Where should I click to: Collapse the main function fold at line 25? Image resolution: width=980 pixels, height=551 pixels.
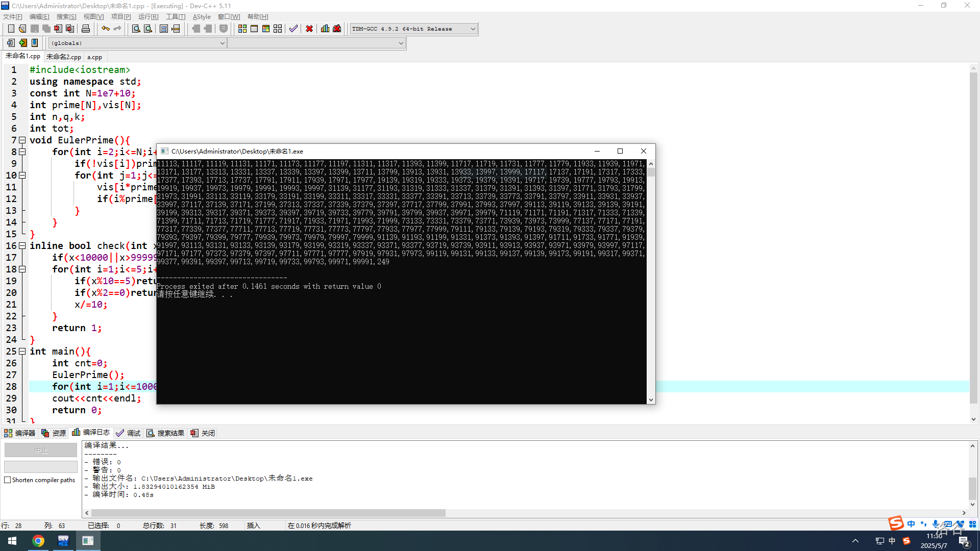tap(22, 351)
